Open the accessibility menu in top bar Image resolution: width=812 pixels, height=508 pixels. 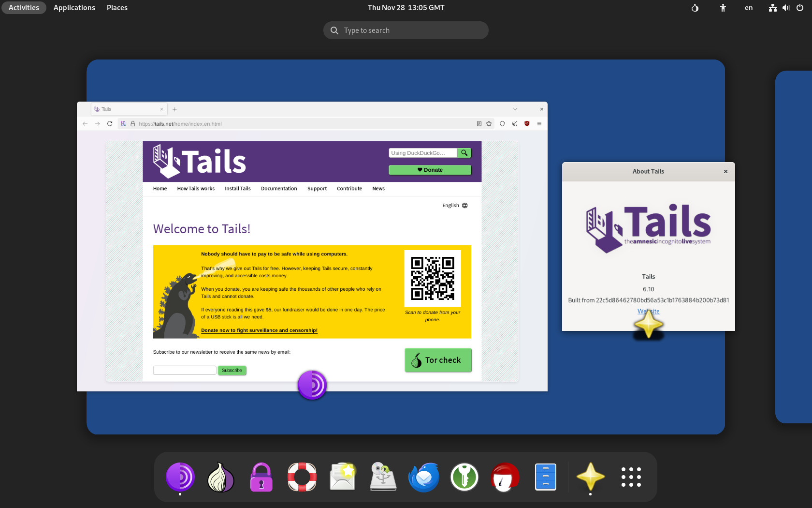(723, 8)
